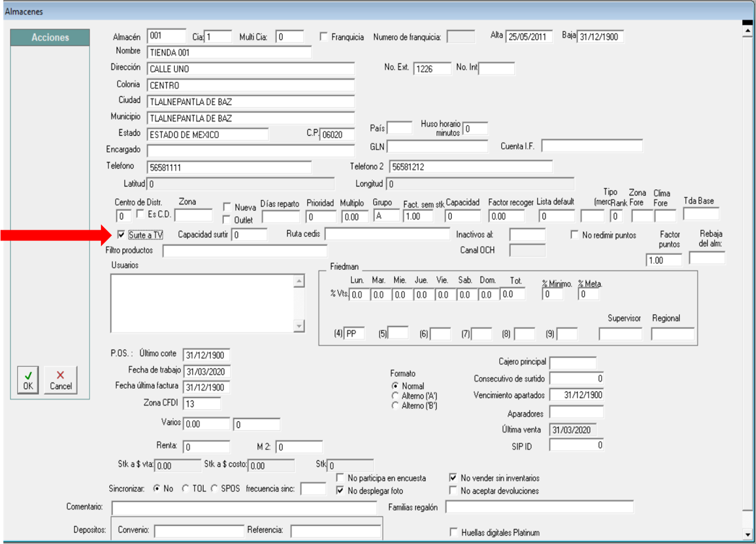Click the Acciones panel header

[x=50, y=37]
